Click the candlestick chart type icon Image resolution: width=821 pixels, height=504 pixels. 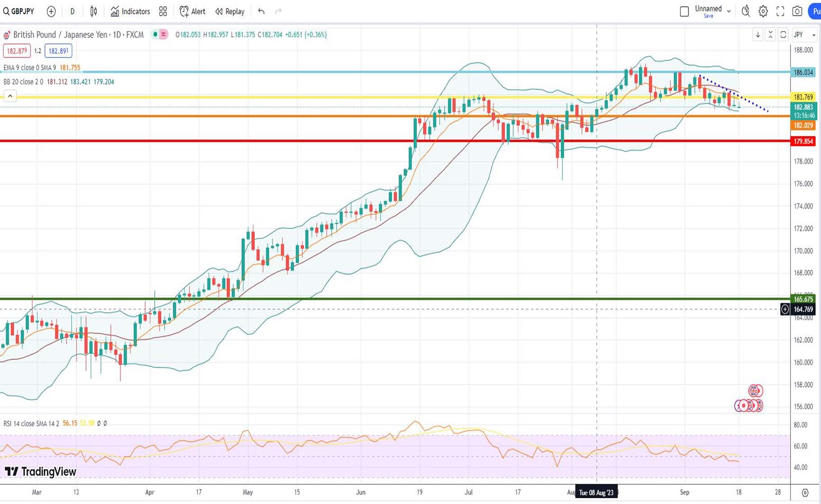click(x=93, y=11)
